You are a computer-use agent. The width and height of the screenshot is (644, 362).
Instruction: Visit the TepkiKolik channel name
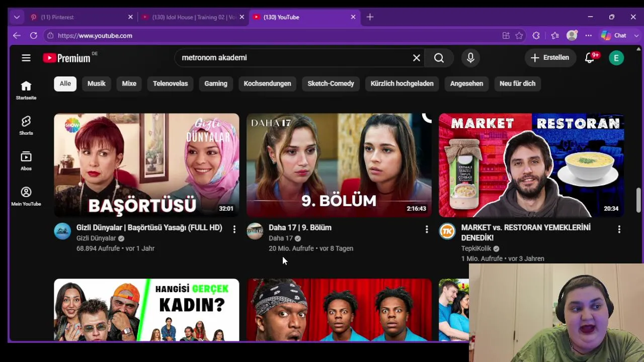pos(476,248)
